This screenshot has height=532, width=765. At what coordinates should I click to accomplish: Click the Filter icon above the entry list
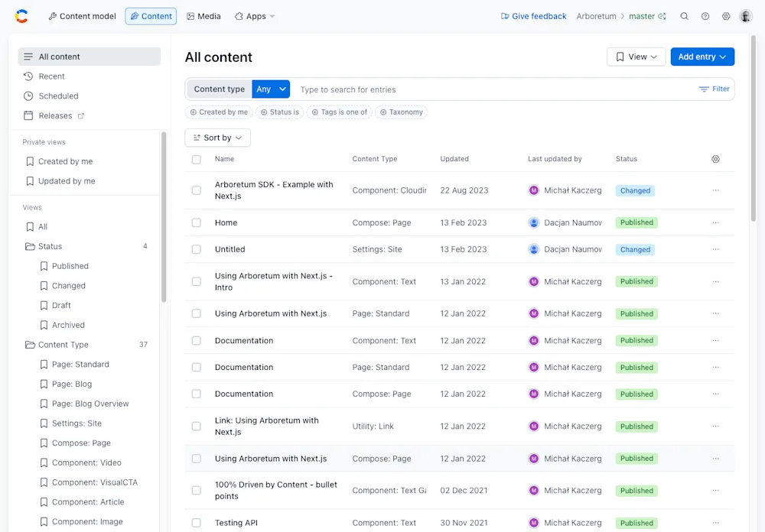(x=714, y=89)
